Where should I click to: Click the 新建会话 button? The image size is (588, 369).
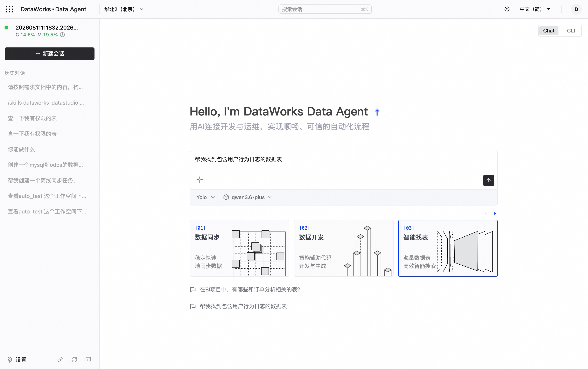[x=50, y=54]
